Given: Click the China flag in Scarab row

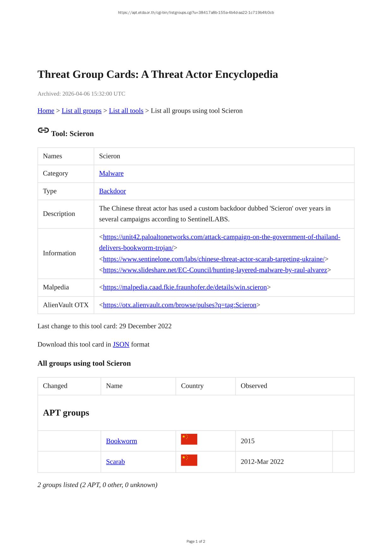Looking at the screenshot, I should point(189,460).
